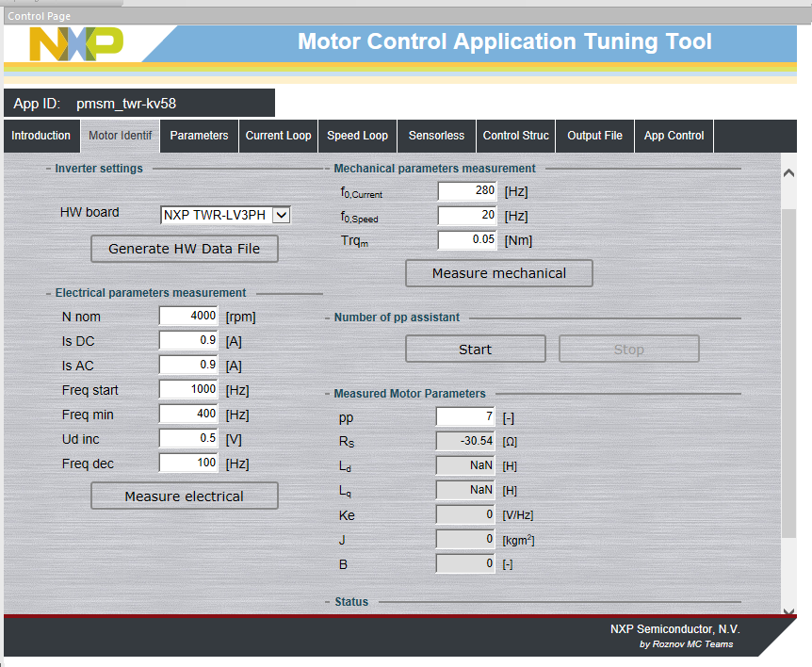Open the Parameters tab

(199, 136)
